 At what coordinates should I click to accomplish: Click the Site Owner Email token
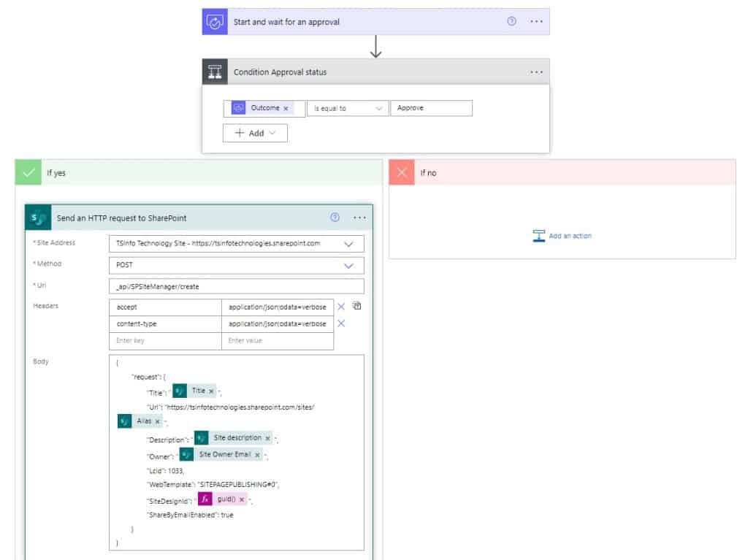221,455
